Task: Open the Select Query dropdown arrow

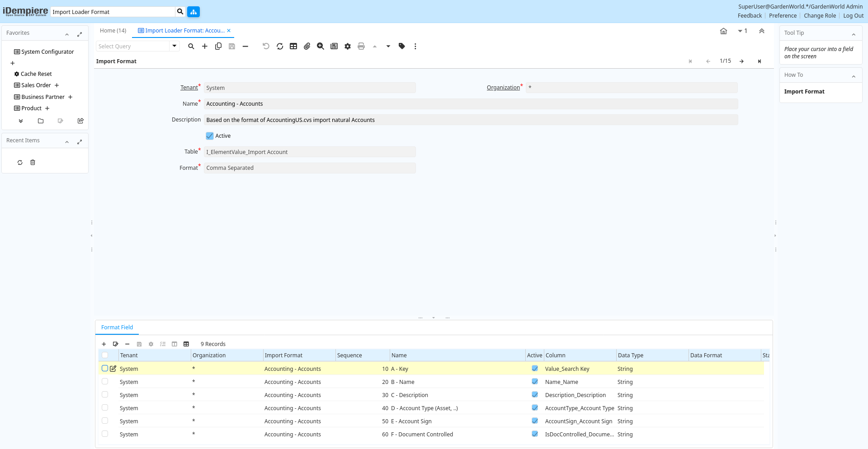Action: click(175, 46)
